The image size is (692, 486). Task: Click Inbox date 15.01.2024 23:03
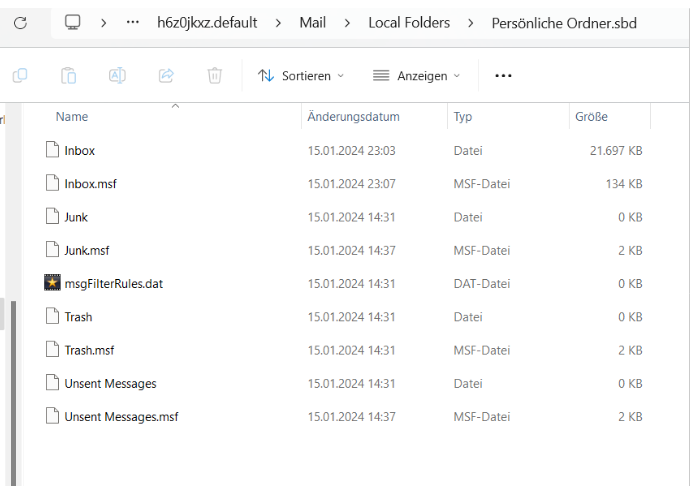[x=352, y=151]
